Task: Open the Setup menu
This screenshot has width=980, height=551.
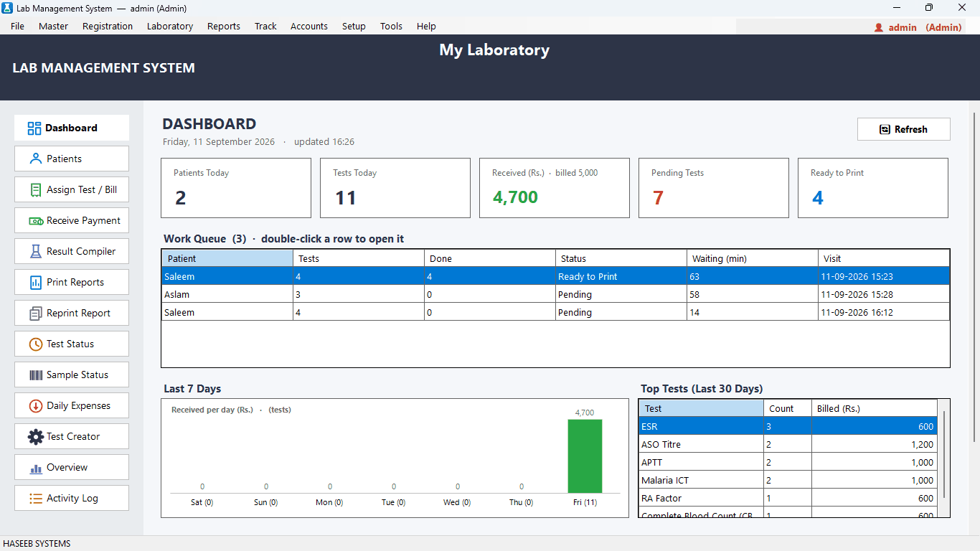Action: 354,26
